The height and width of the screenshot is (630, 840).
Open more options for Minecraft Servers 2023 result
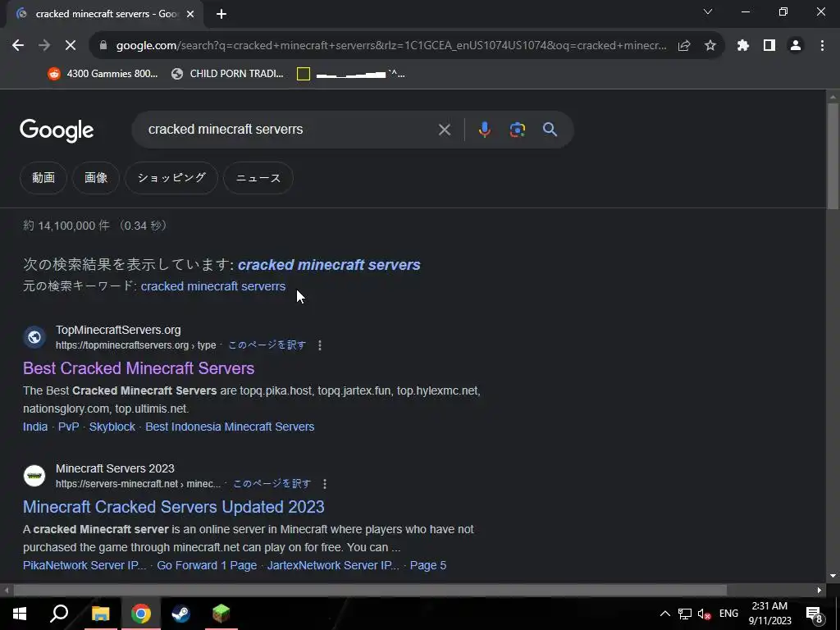325,484
